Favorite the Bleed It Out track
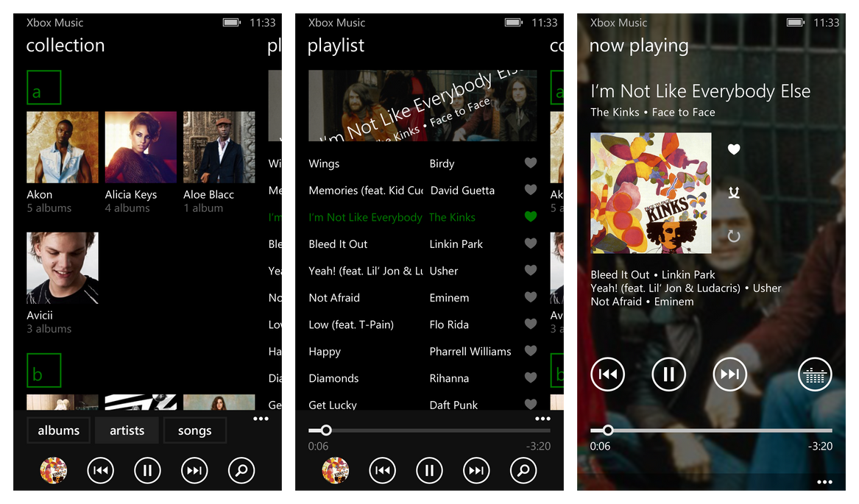This screenshot has height=504, width=859. (x=530, y=244)
